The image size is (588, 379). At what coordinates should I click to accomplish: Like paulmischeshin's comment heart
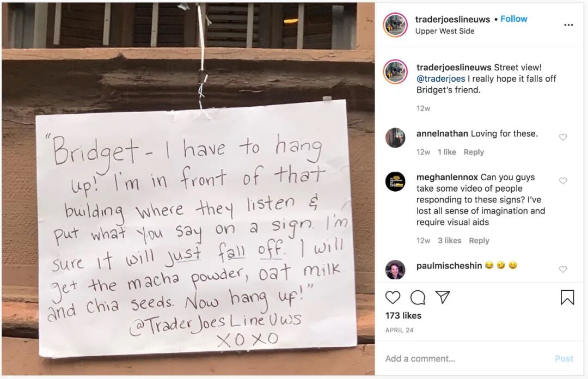click(x=563, y=270)
